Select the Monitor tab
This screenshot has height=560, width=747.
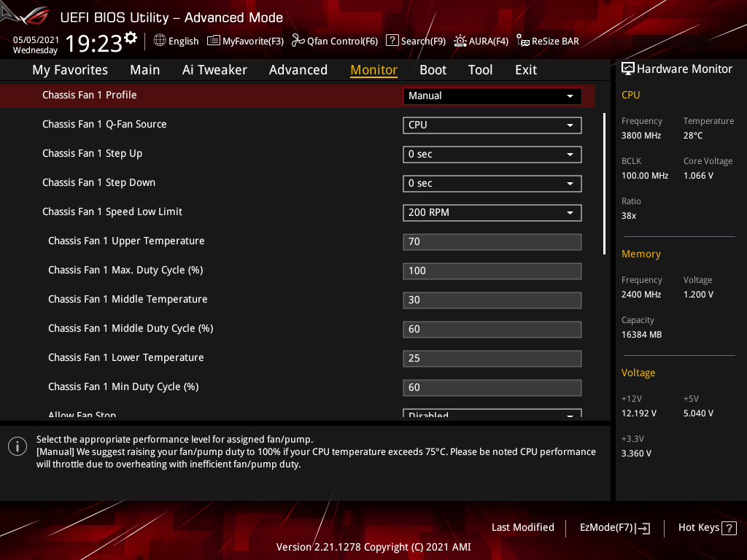click(x=374, y=70)
